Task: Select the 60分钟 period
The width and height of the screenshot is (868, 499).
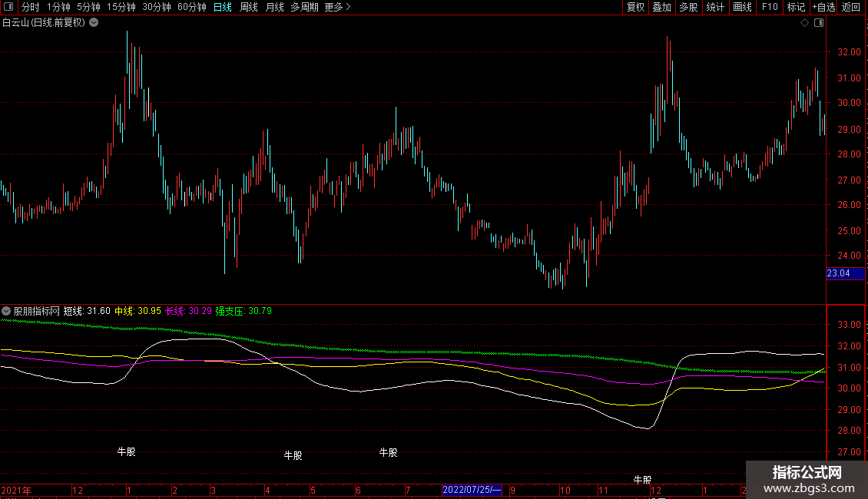Action: pos(192,7)
